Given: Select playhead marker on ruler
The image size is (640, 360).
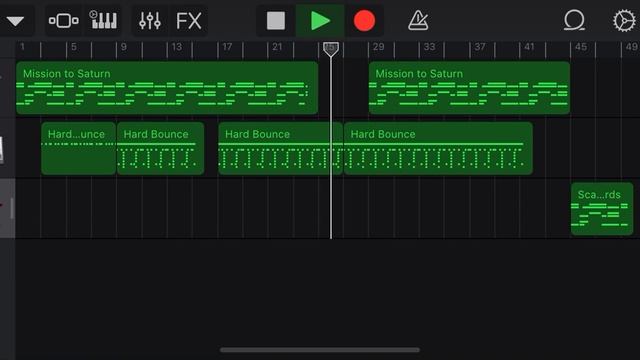Looking at the screenshot, I should click(x=331, y=49).
